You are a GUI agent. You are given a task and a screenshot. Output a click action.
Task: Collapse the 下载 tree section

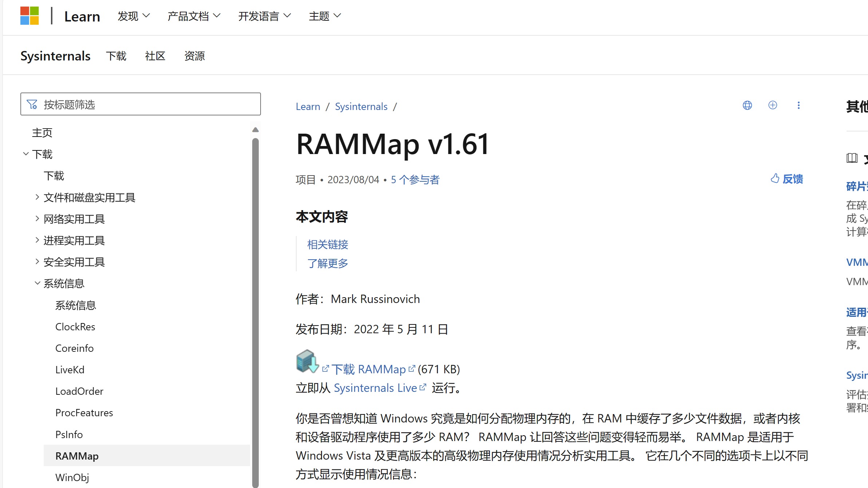[x=25, y=154]
